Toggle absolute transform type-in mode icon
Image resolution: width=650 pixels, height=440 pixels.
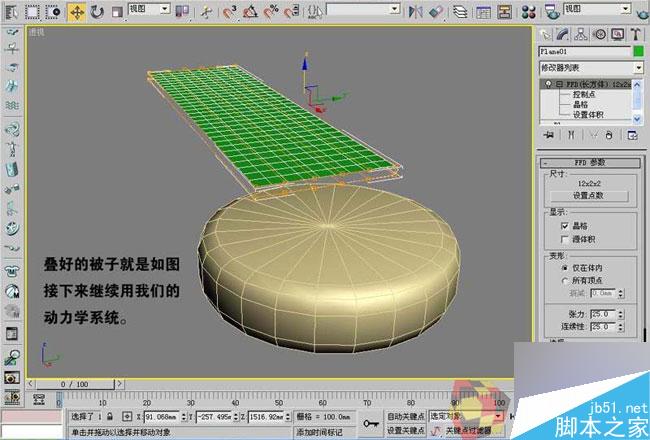click(x=127, y=416)
